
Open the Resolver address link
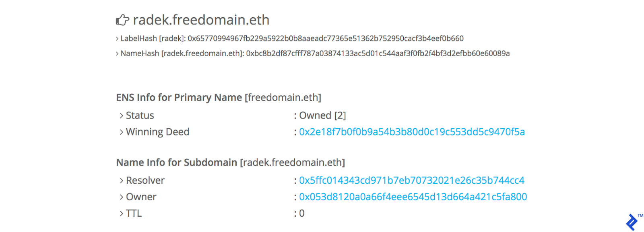pos(411,181)
